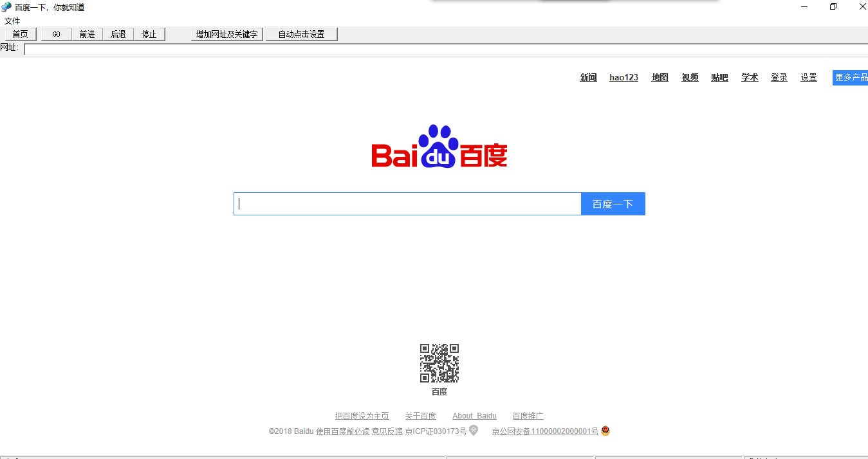Open the 意见反馈 feedback link
The image size is (868, 459).
[x=387, y=431]
